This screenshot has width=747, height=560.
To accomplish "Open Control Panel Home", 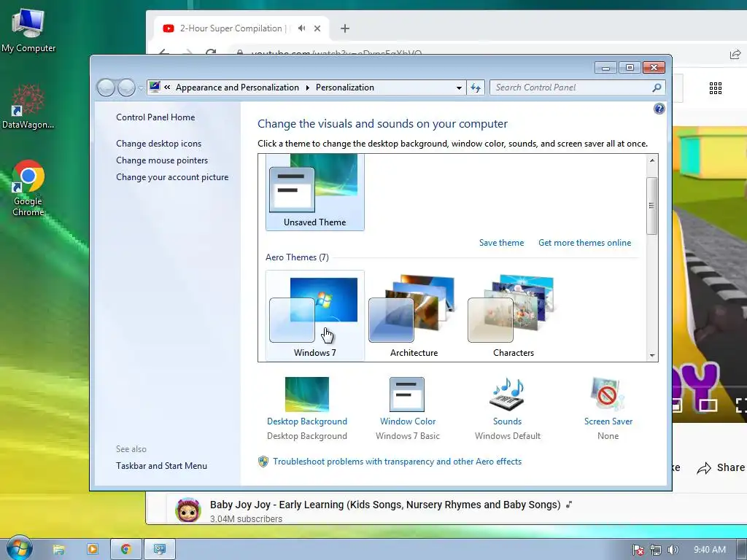I will tap(155, 117).
